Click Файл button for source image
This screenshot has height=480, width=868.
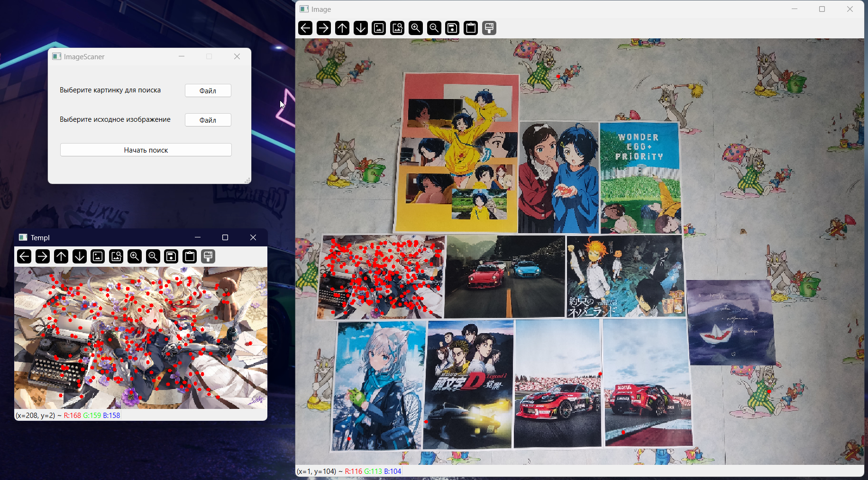point(208,120)
